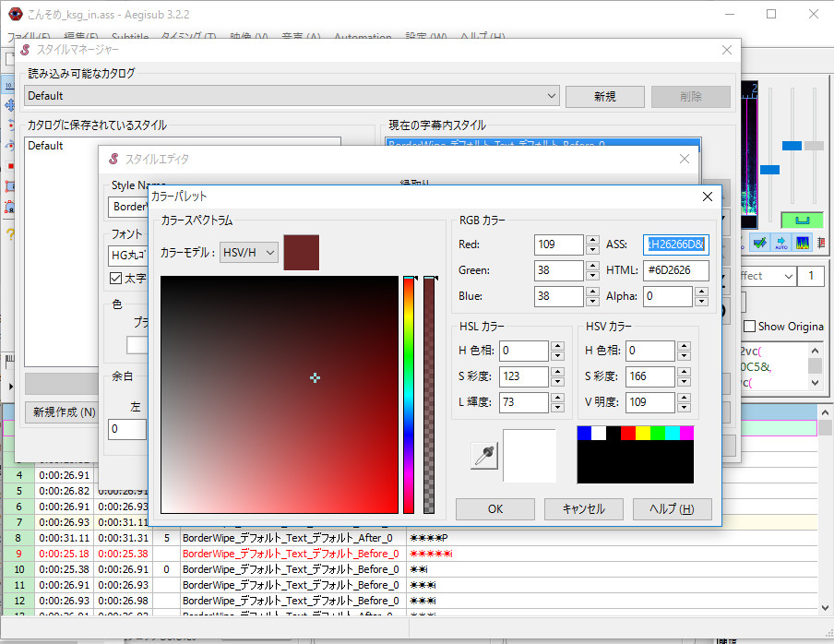Expand the Default catalog dropdown in Style Manager
Screen dimensions: 834x644
pos(292,96)
